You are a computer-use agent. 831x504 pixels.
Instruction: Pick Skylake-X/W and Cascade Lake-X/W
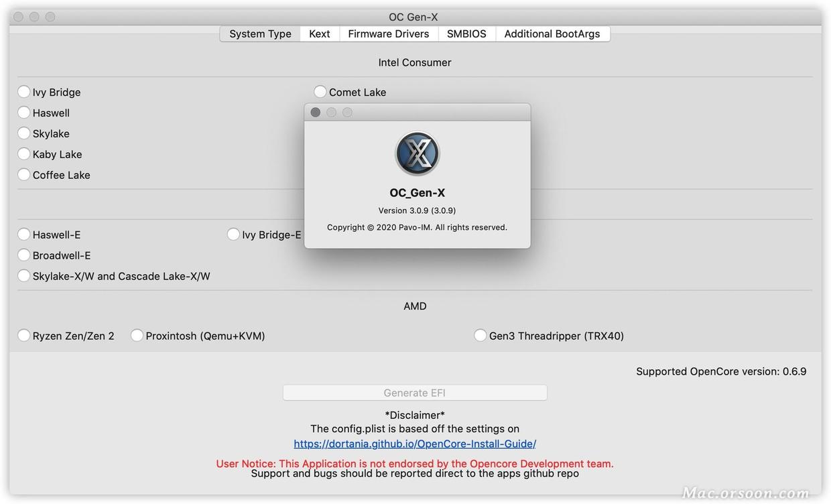[x=24, y=276]
